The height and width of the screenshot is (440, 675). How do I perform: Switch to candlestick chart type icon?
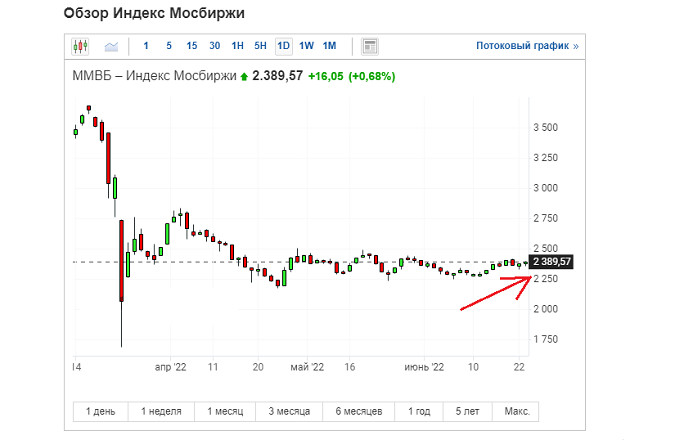pyautogui.click(x=81, y=46)
